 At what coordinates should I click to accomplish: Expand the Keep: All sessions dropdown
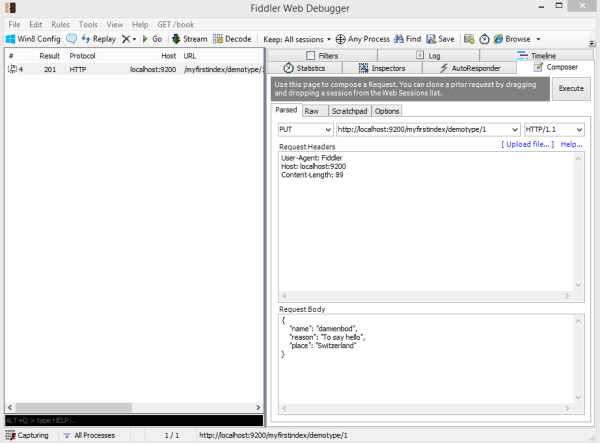tap(293, 39)
